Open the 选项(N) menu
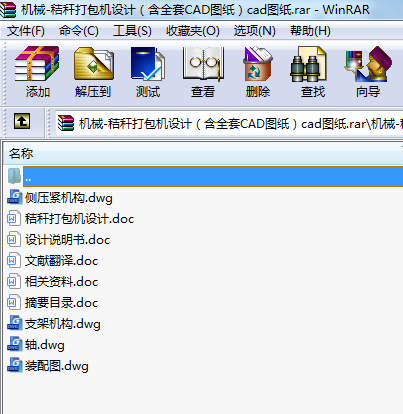The image size is (403, 414). point(254,31)
